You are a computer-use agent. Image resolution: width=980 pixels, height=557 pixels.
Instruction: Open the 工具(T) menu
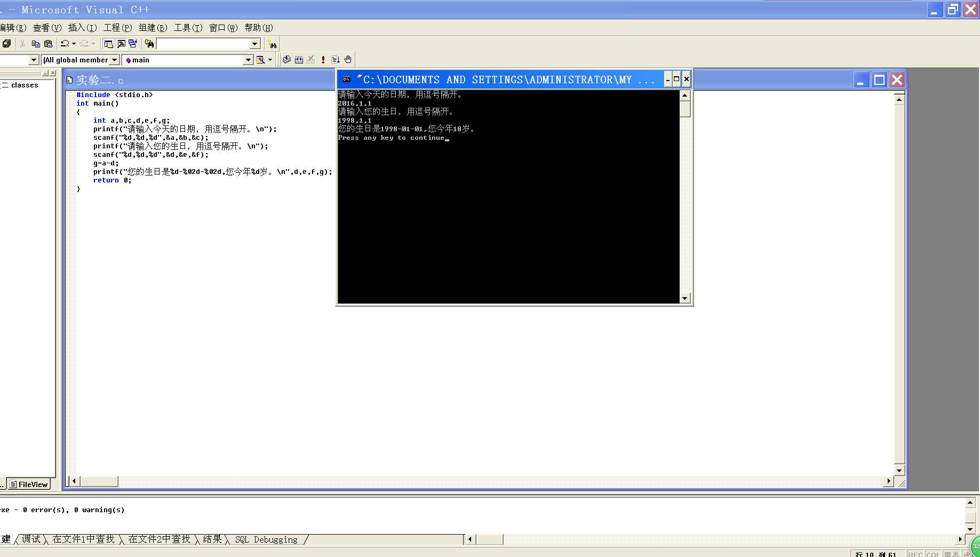(188, 28)
